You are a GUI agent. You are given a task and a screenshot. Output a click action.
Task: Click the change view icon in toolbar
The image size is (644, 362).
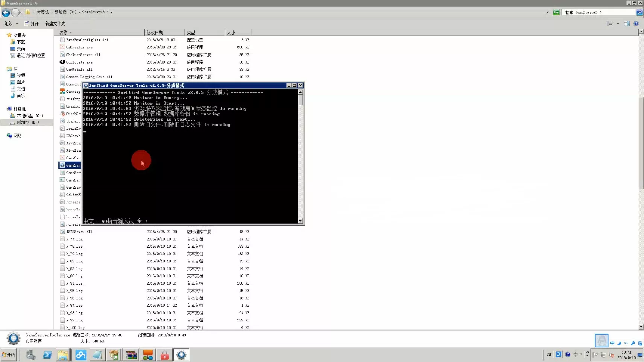610,23
